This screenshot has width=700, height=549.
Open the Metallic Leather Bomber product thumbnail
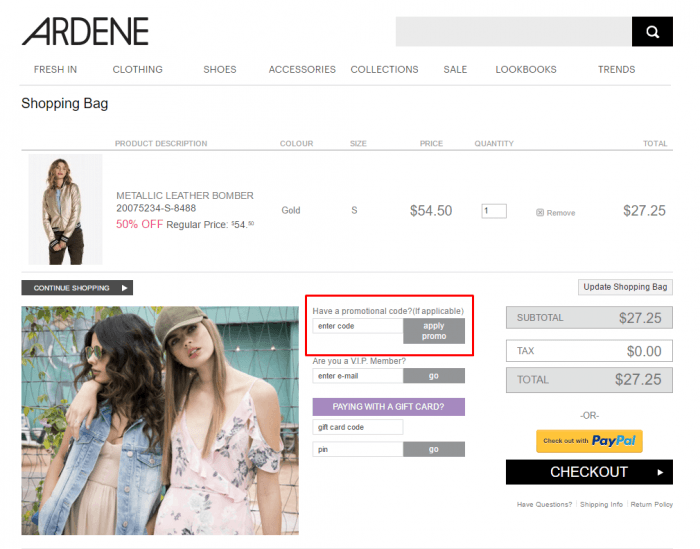(x=65, y=209)
